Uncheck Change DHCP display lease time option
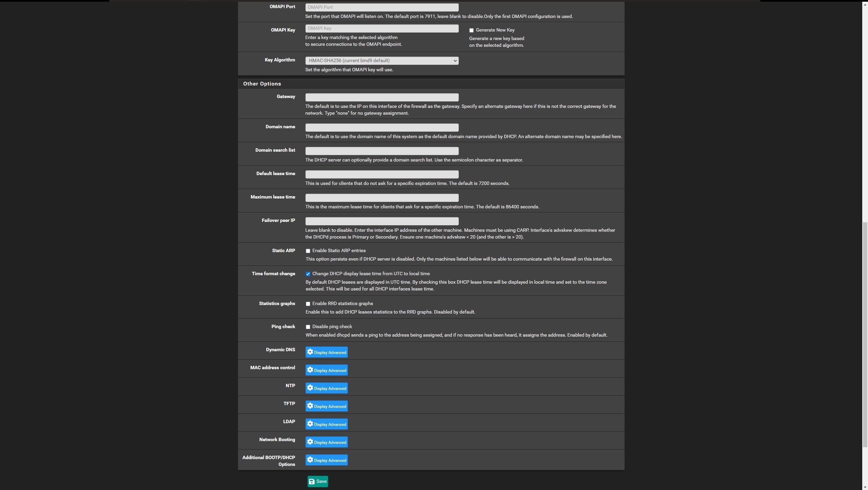868x490 pixels. [x=308, y=274]
